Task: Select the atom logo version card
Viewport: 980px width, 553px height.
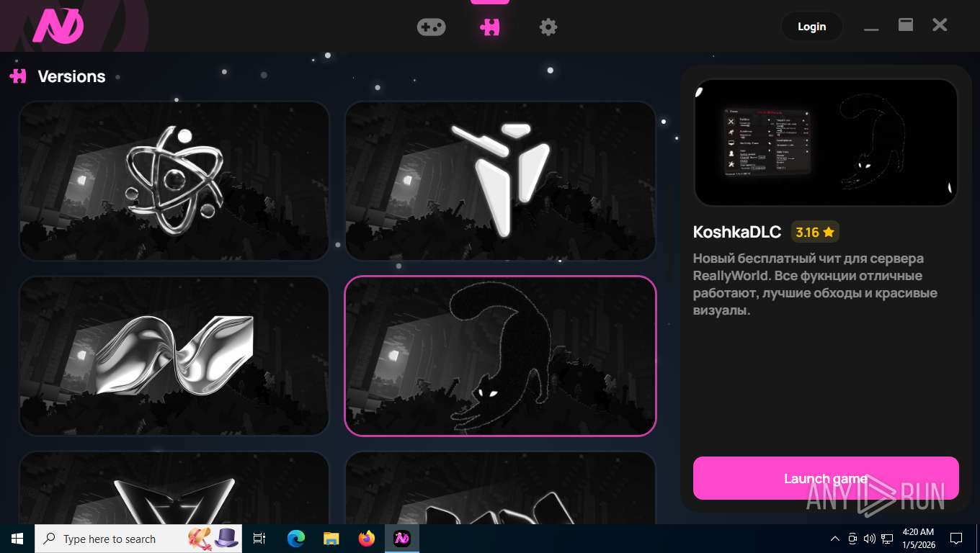Action: pos(174,181)
